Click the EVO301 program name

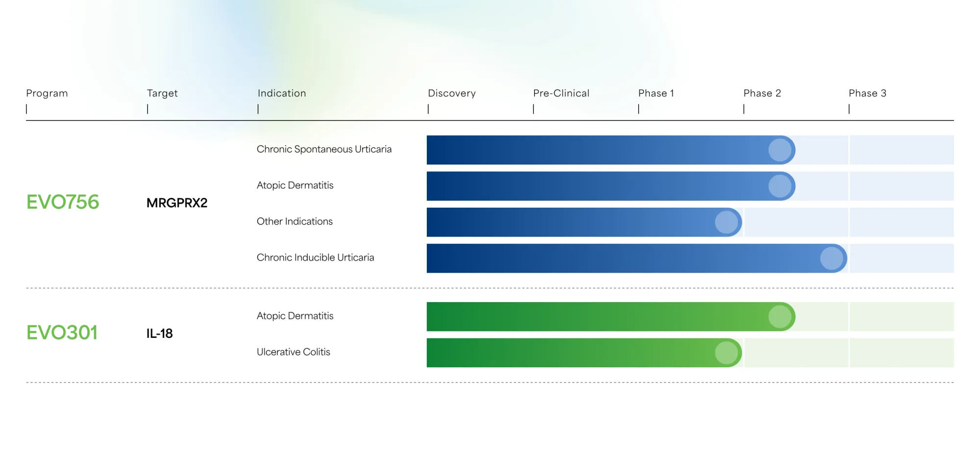click(62, 333)
